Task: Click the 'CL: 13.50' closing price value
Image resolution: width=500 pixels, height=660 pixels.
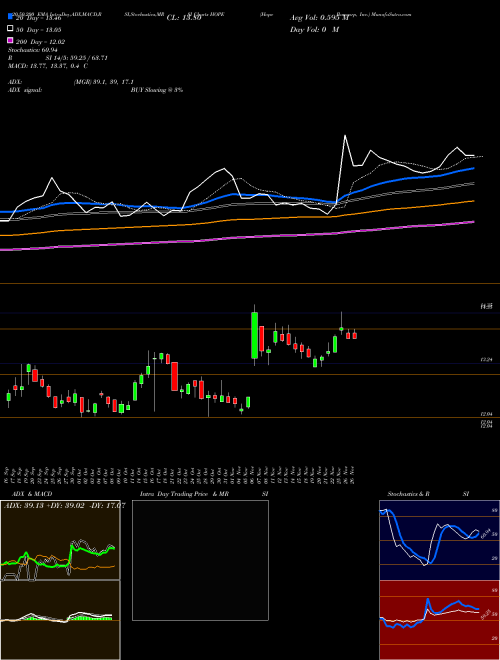Action: (184, 18)
